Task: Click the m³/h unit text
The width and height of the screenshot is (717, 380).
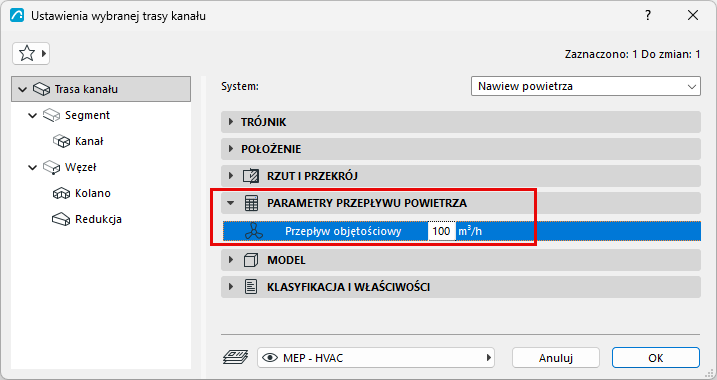Action: [470, 231]
